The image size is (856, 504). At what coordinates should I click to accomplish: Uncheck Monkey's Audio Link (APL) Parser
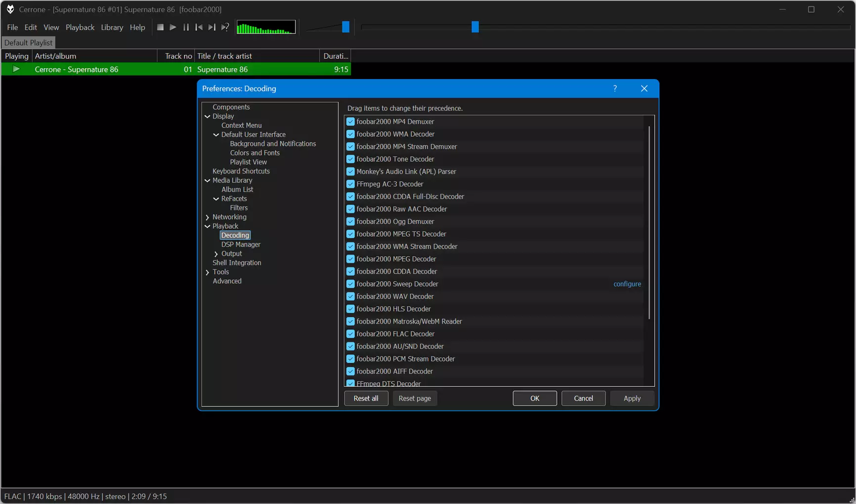[350, 171]
